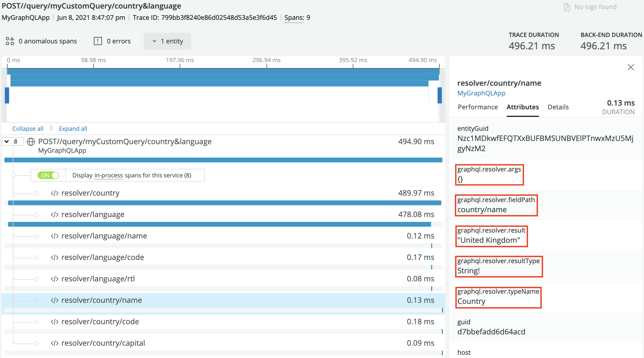644x358 pixels.
Task: Click the globe icon beside POST span
Action: click(31, 142)
